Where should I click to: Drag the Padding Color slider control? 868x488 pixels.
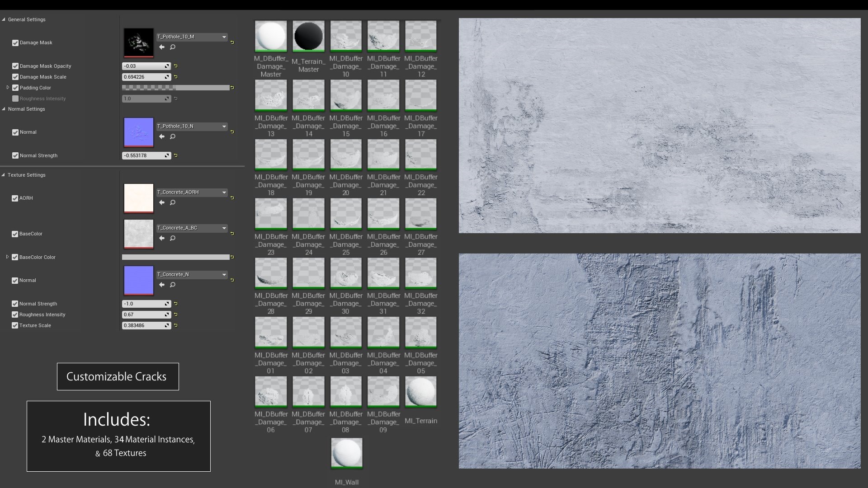(x=176, y=88)
